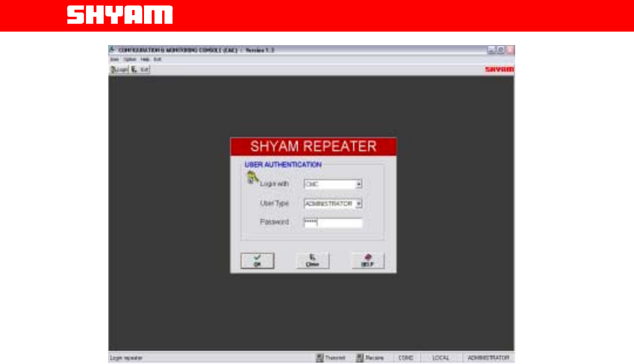Close the Configuration Monitoring Console window
Screen dimensions: 634x364
[x=510, y=50]
